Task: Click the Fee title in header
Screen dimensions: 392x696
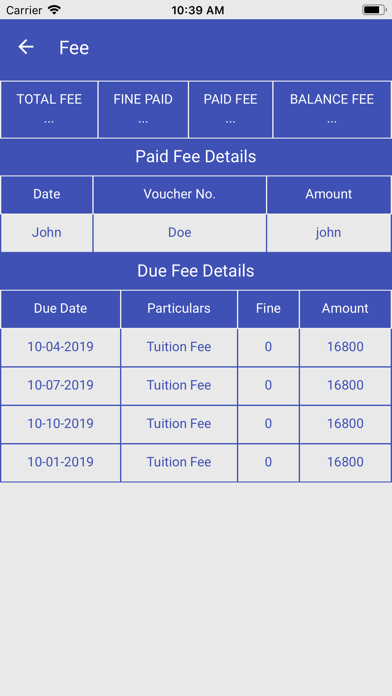Action: [x=74, y=48]
